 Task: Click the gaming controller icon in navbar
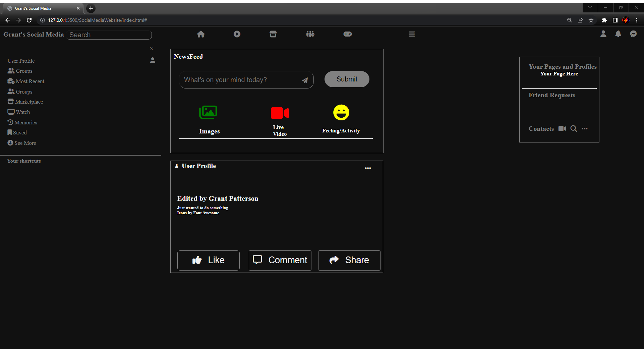(348, 34)
